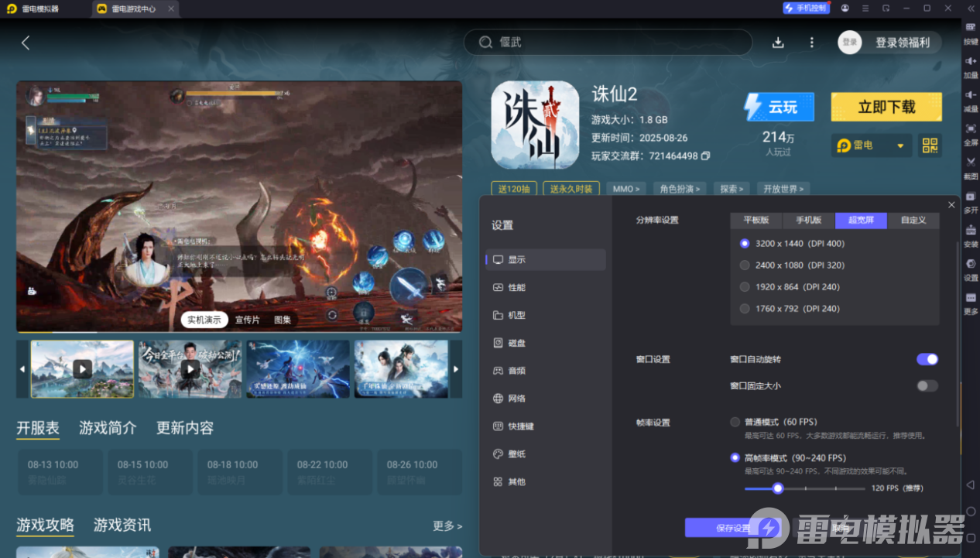Switch to 游戏简介 tab
This screenshot has height=558, width=980.
click(x=108, y=428)
